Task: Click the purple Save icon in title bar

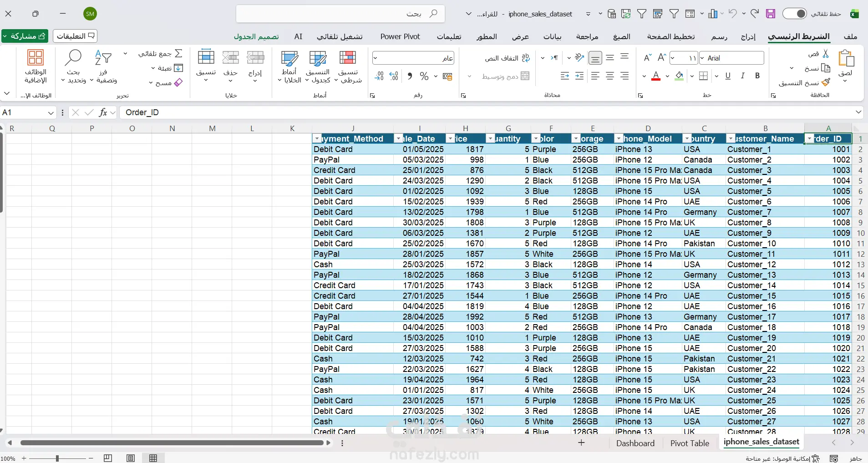Action: 771,14
